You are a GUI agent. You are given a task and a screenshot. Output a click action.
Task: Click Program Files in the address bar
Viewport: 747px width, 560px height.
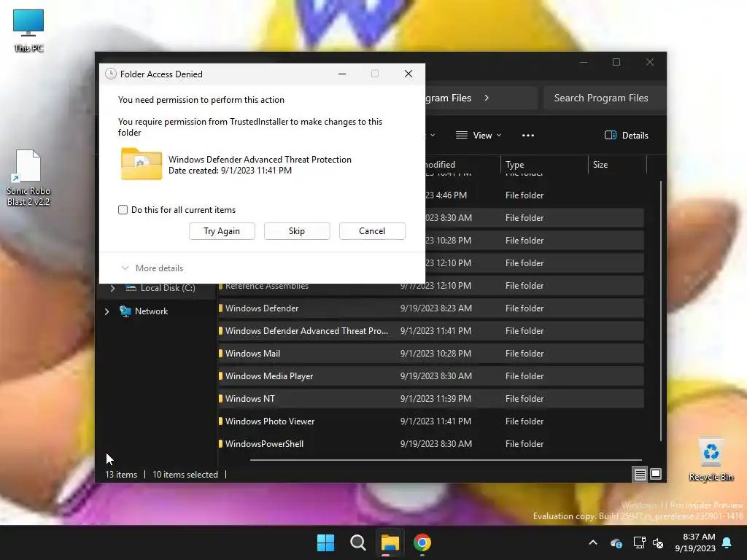(448, 98)
